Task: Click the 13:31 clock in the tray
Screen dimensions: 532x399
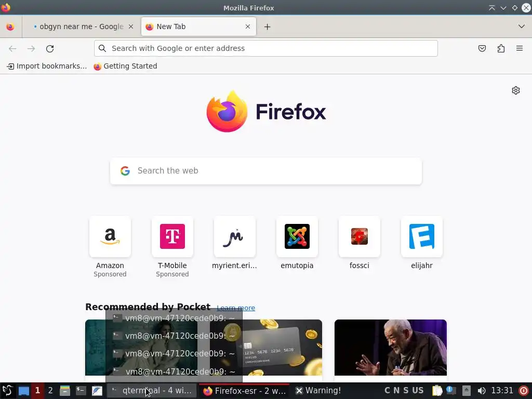Action: coord(502,391)
